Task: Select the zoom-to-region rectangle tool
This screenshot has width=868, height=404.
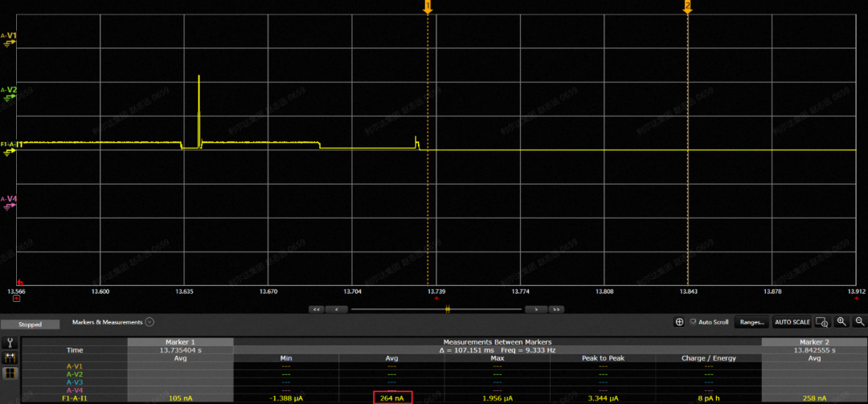Action: click(x=821, y=322)
